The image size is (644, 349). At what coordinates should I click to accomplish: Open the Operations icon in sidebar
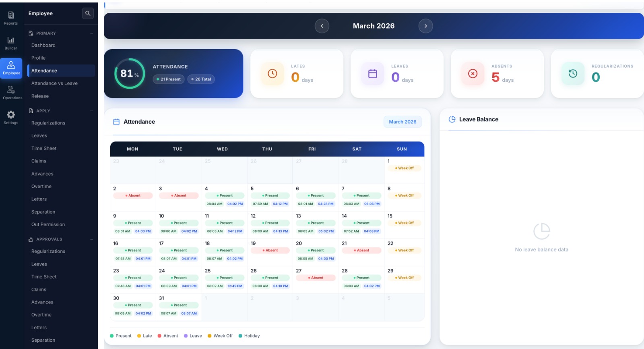tap(11, 89)
